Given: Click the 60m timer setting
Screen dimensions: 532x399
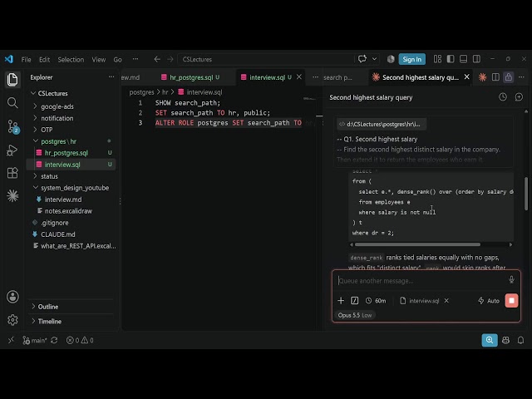Looking at the screenshot, I should [376, 301].
